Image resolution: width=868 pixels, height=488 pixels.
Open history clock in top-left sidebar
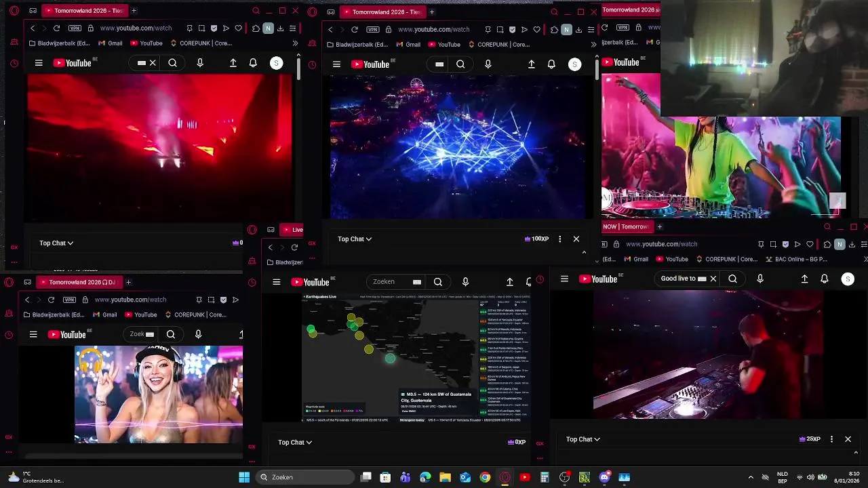[14, 64]
